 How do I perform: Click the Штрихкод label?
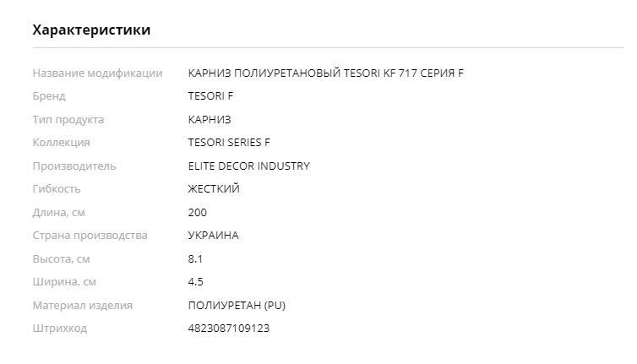click(60, 329)
